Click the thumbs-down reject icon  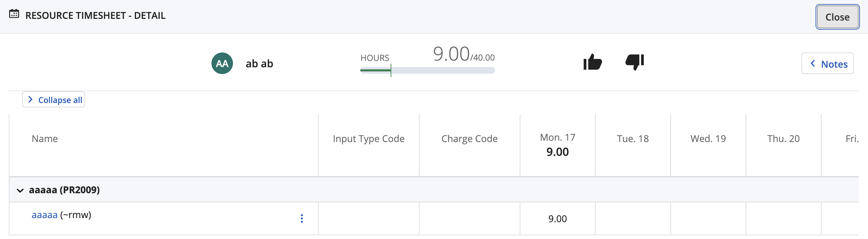click(634, 62)
